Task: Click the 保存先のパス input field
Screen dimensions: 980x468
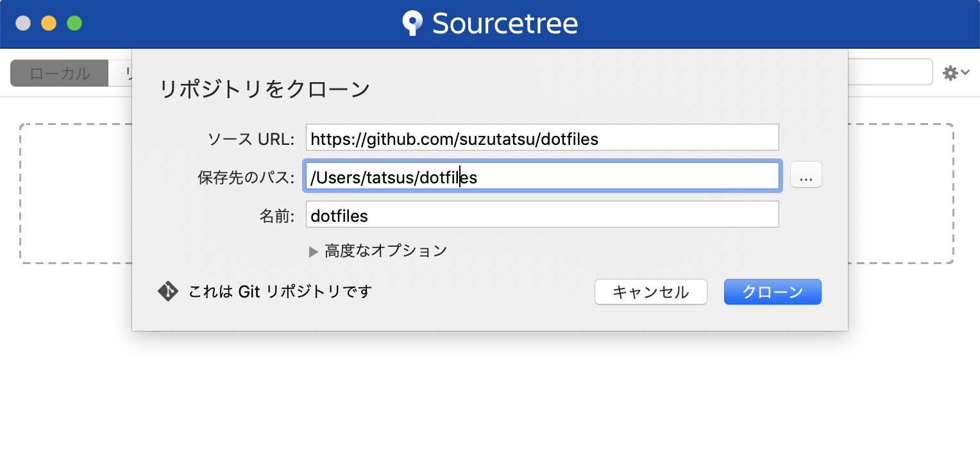Action: [x=542, y=176]
